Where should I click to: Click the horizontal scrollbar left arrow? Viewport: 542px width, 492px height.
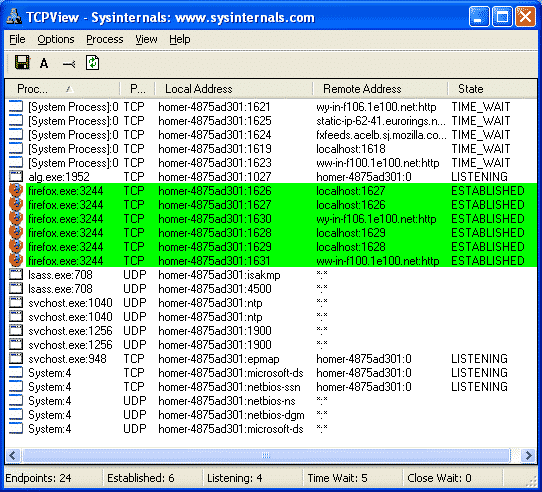[x=13, y=455]
